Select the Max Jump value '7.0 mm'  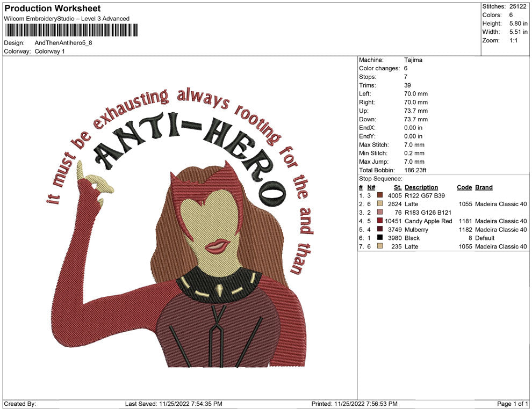414,162
